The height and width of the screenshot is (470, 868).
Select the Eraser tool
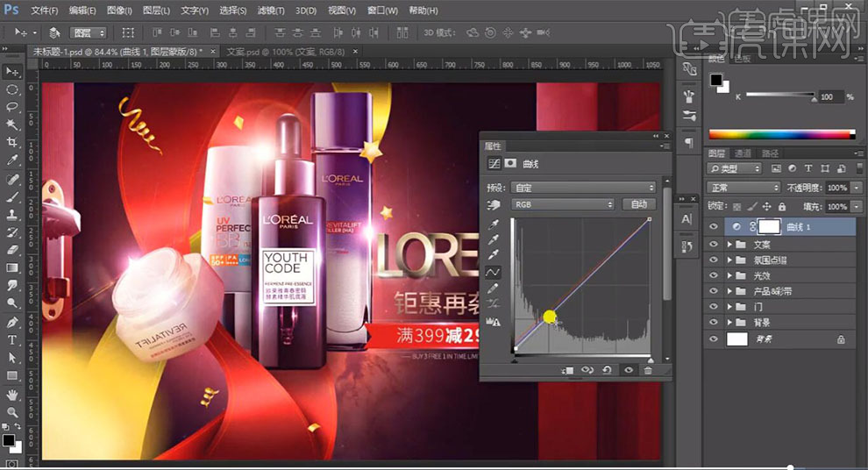click(11, 250)
